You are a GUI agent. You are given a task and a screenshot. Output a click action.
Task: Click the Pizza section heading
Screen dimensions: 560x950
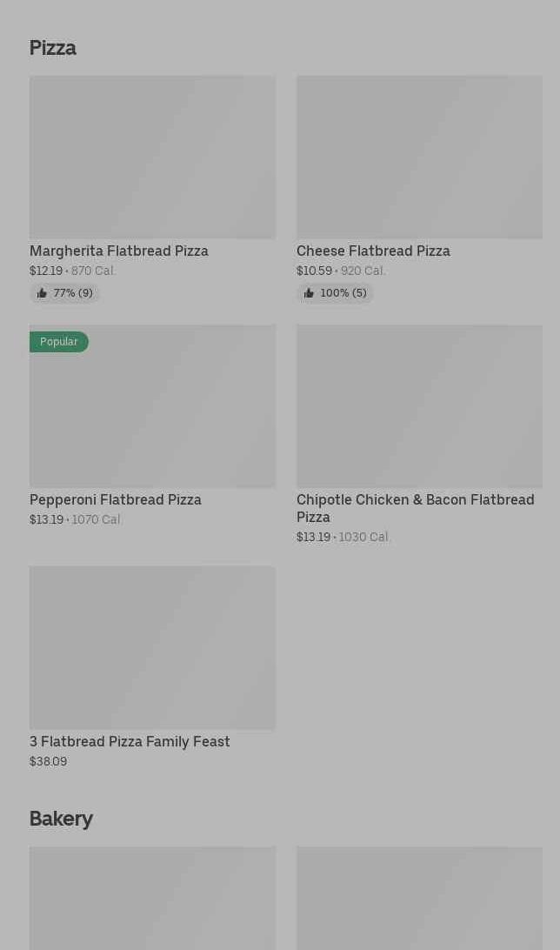53,48
